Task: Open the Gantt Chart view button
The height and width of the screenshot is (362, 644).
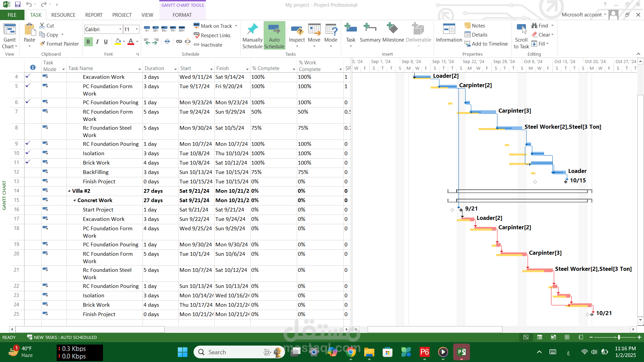Action: click(x=9, y=36)
